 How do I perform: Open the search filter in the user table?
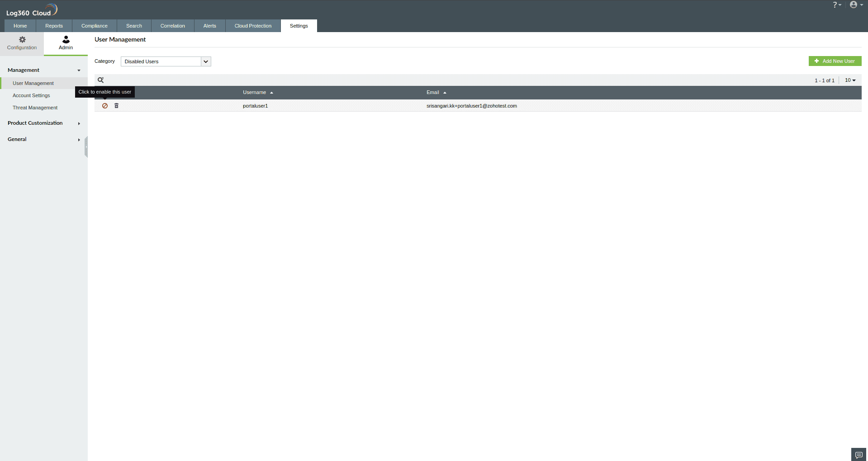(x=100, y=80)
